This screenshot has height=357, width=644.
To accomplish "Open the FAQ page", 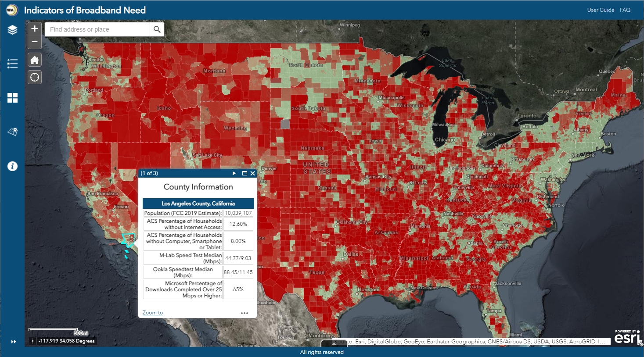I will [625, 10].
